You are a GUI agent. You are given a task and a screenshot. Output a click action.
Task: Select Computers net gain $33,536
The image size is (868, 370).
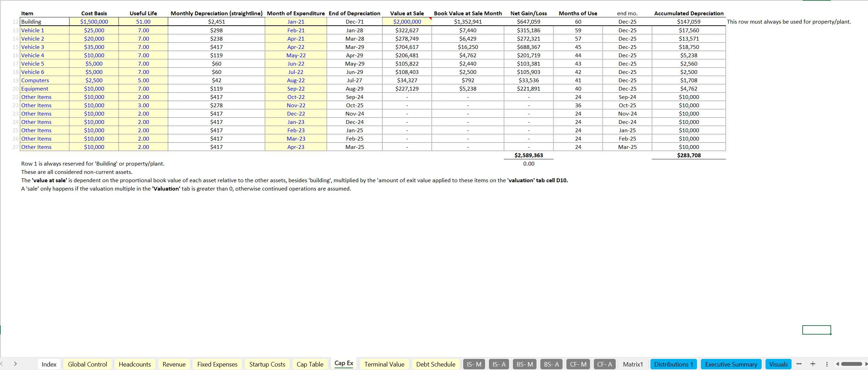point(529,80)
